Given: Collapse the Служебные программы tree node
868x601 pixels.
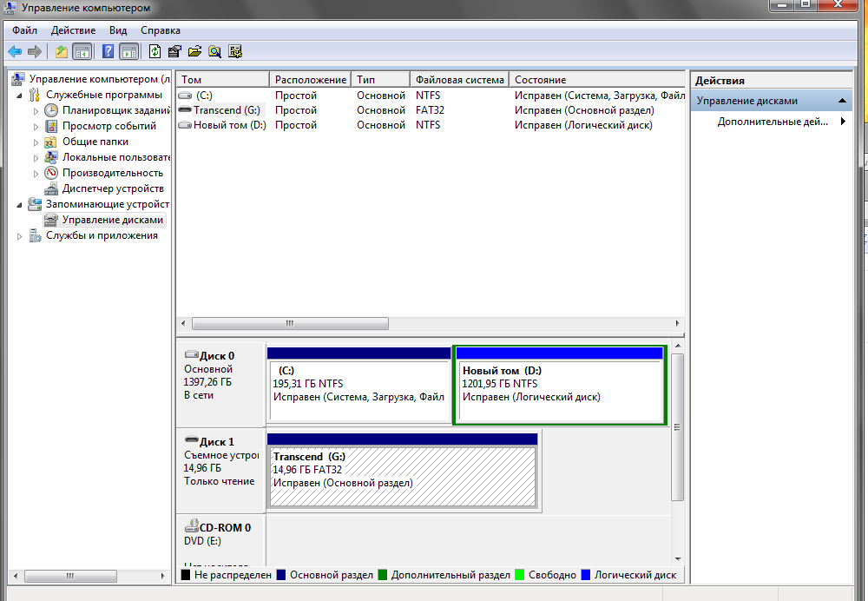Looking at the screenshot, I should [21, 96].
